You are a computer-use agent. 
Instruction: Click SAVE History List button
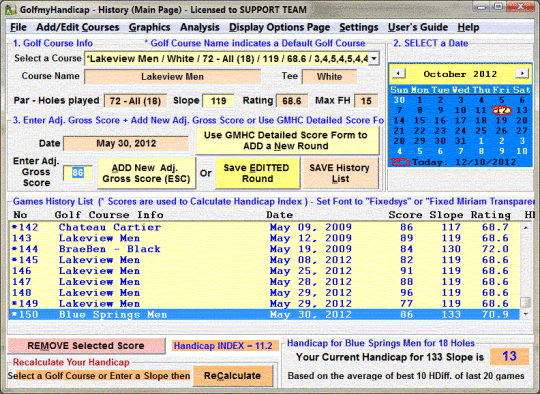point(340,173)
